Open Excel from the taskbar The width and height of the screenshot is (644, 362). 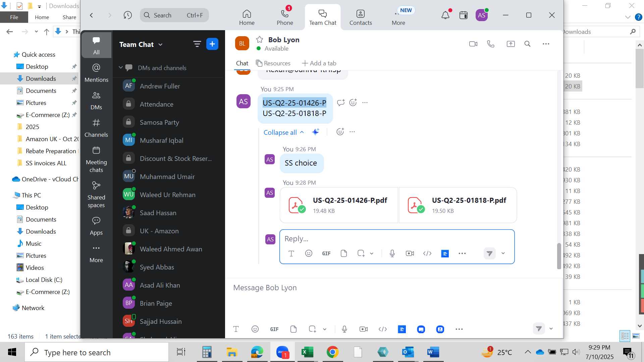307,352
